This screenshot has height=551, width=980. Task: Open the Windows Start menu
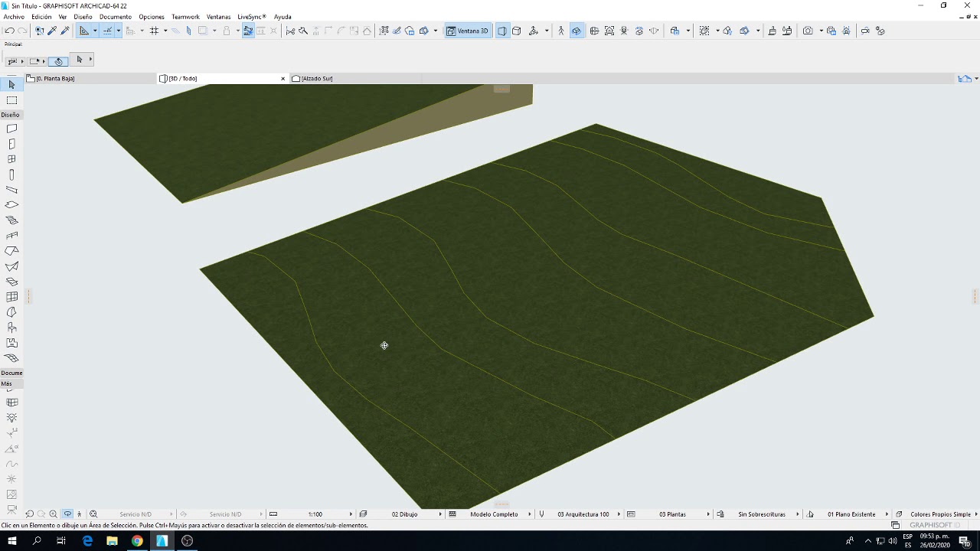point(12,541)
